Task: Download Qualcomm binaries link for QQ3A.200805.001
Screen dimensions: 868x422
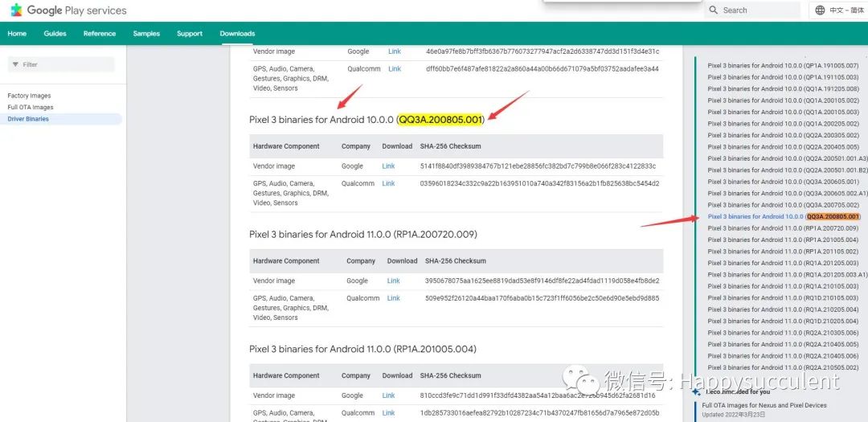Action: click(388, 183)
